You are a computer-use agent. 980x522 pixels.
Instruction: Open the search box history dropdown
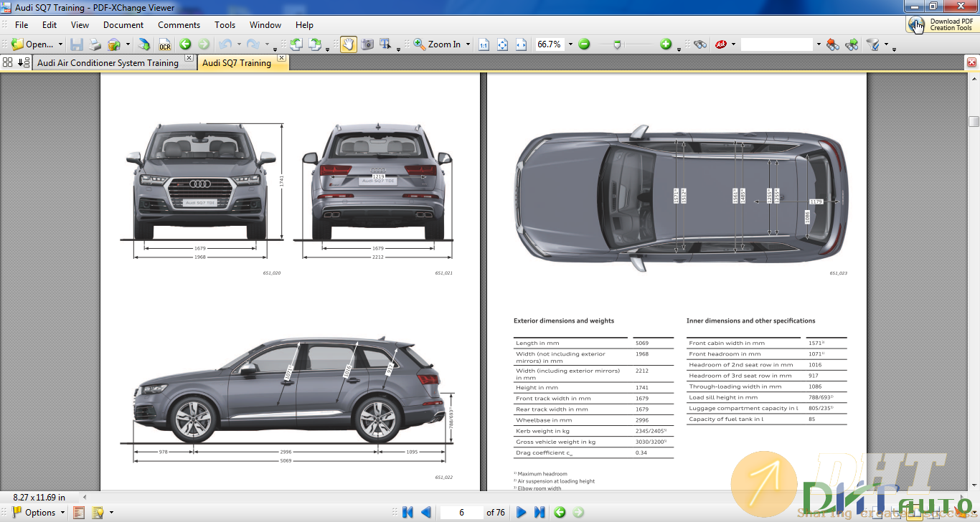(x=818, y=44)
